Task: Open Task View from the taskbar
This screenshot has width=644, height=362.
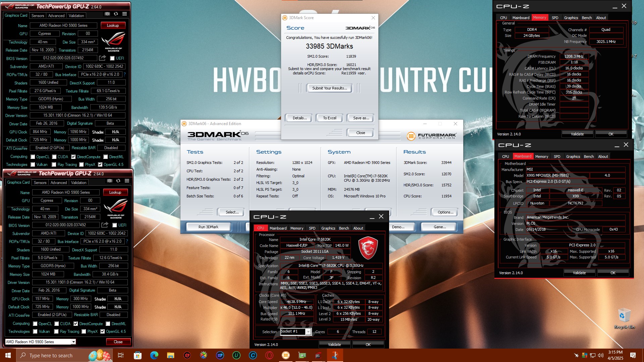Action: coord(121,355)
